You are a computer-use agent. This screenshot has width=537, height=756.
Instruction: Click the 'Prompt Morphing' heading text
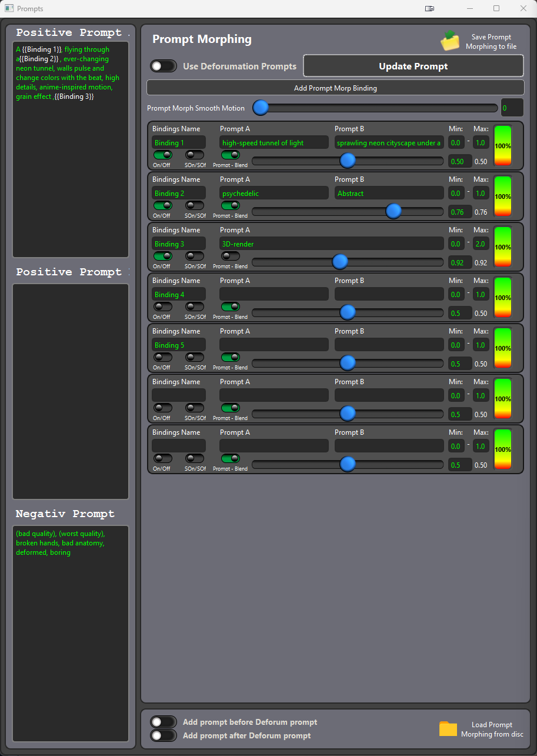coord(202,39)
